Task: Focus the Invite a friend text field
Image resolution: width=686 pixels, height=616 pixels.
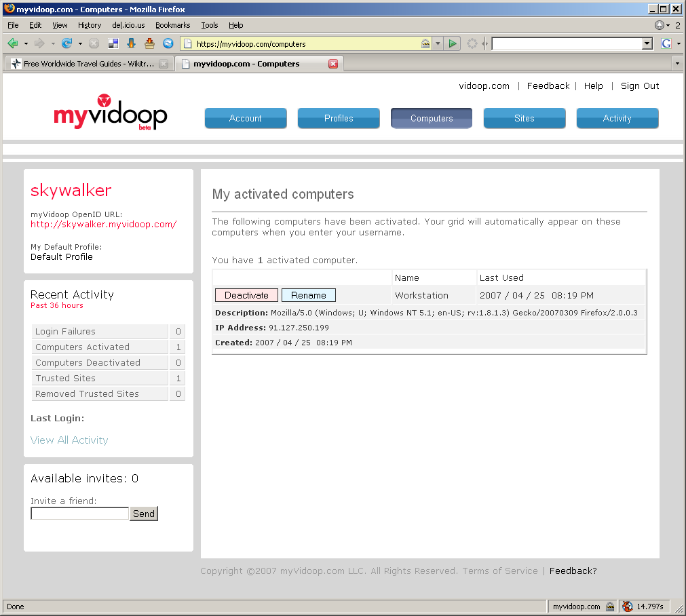Action: (79, 514)
